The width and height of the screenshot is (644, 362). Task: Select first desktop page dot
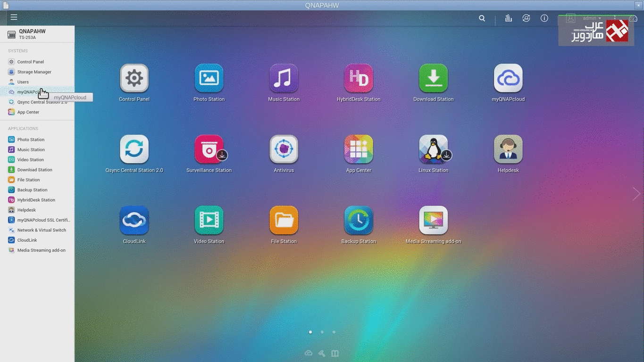310,332
